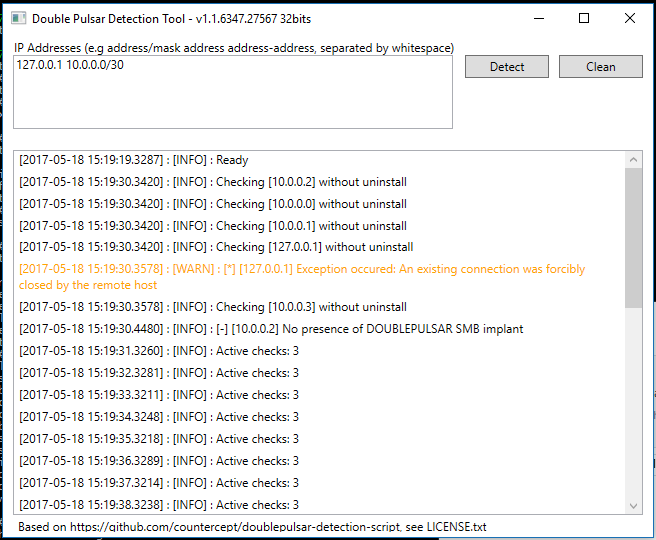Select log line 'Checking [10.0.0.0] without uninstall'
Screen dimensions: 656x540
[x=213, y=204]
